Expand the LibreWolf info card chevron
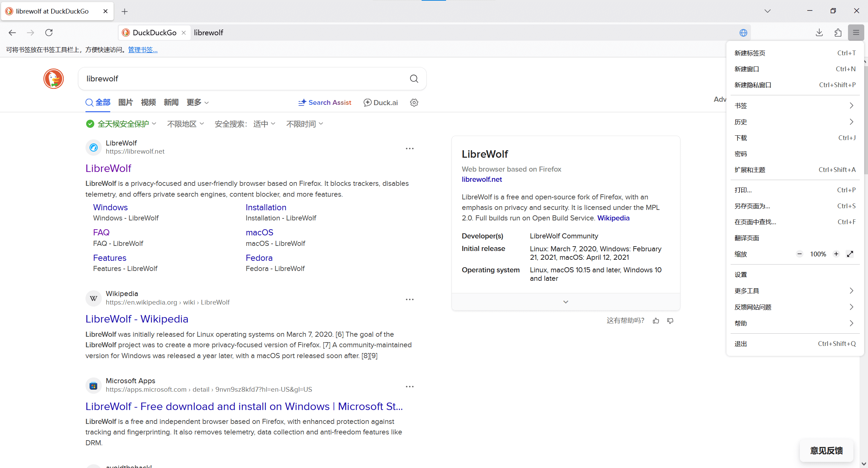This screenshot has height=468, width=868. (x=565, y=302)
